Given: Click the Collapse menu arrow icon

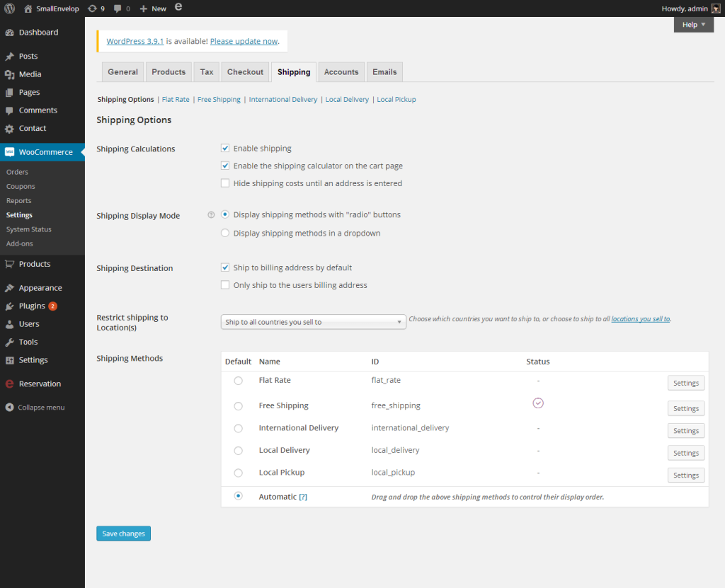Looking at the screenshot, I should [x=9, y=408].
